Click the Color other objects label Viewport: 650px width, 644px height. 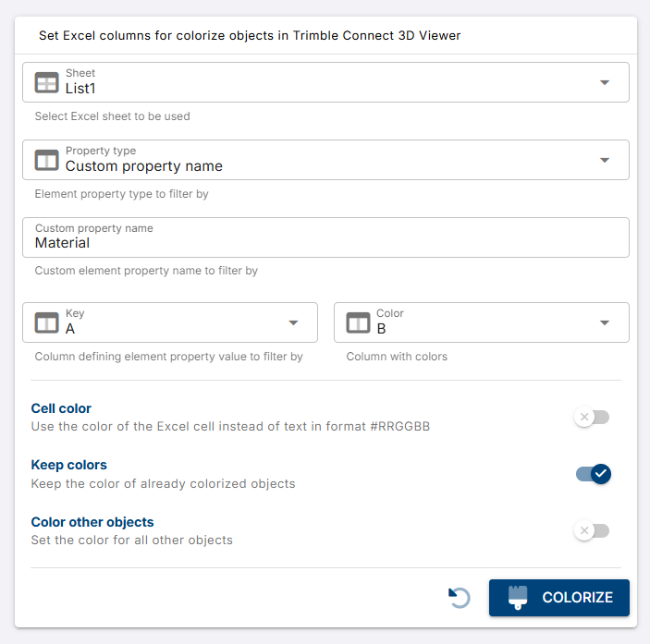pyautogui.click(x=92, y=522)
